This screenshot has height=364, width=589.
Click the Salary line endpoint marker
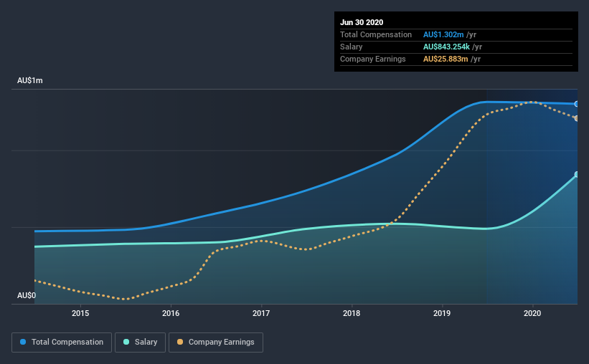[576, 175]
